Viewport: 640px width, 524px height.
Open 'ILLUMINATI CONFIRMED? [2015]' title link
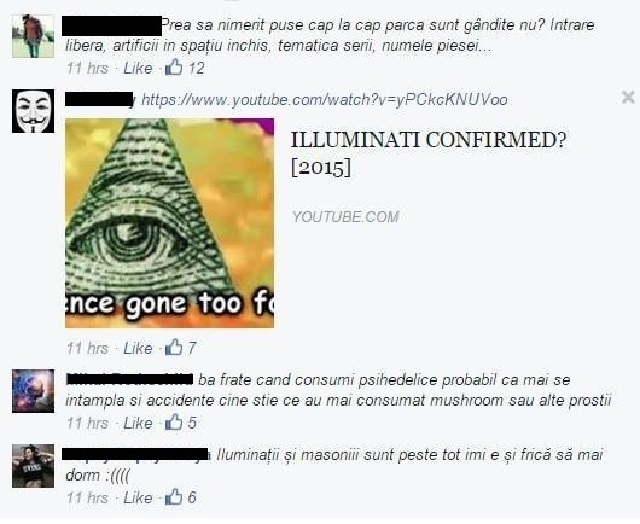[x=428, y=154]
